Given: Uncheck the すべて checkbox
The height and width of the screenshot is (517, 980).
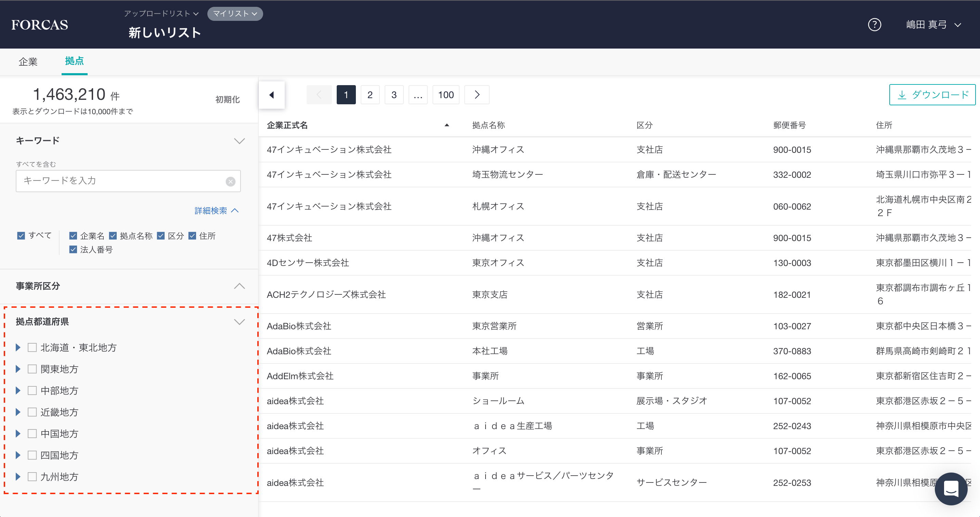Looking at the screenshot, I should pos(21,236).
